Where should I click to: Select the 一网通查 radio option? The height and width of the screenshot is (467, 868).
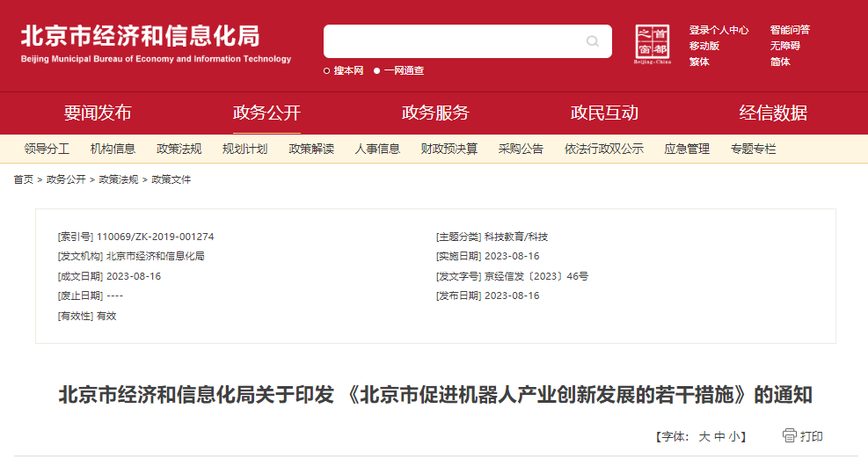377,71
